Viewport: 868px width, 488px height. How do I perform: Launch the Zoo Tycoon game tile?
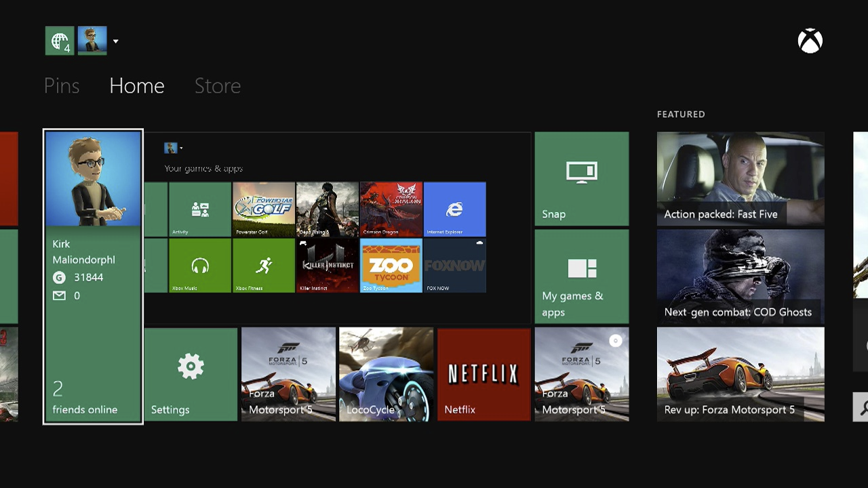tap(391, 266)
